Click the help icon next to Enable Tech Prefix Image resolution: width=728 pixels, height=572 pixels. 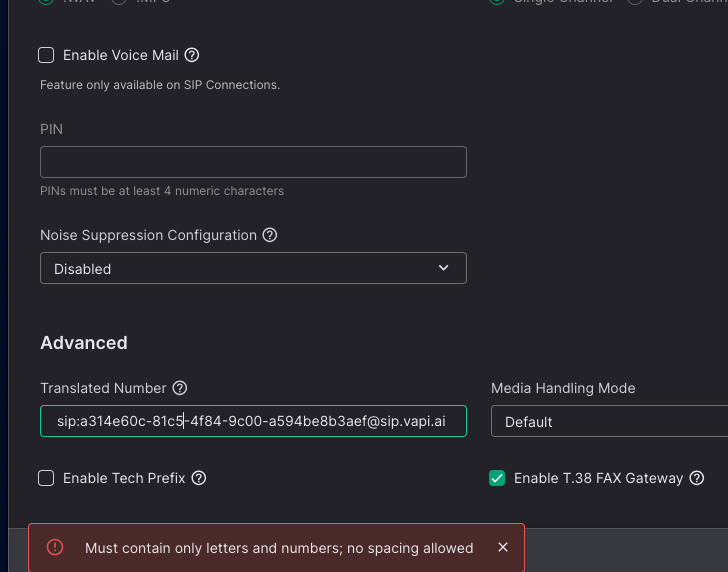(199, 478)
